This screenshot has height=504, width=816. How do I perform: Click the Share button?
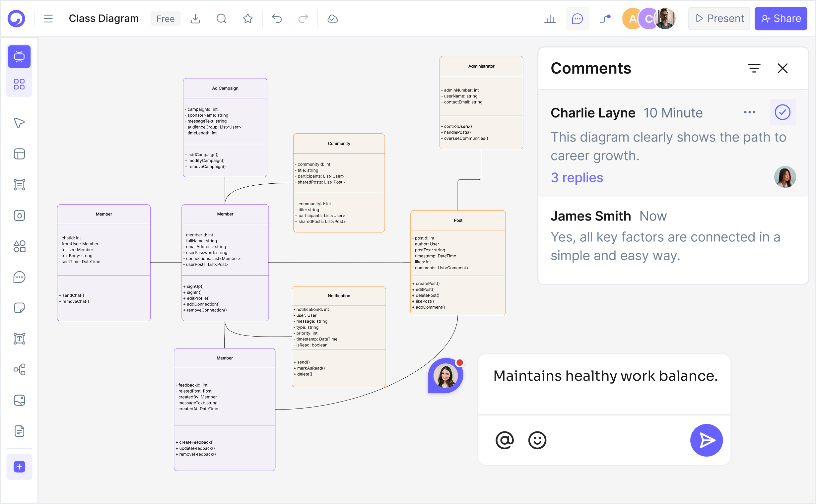pos(781,19)
